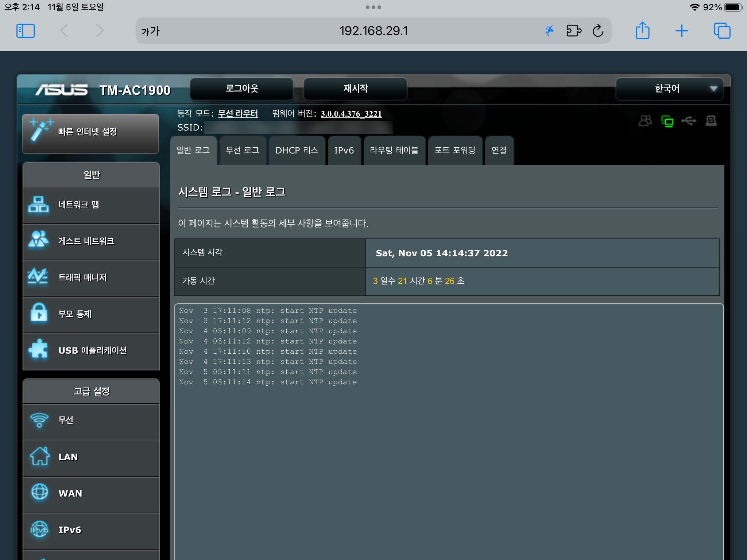Tap 가가 reader view options menu
This screenshot has width=747, height=560.
[x=151, y=31]
